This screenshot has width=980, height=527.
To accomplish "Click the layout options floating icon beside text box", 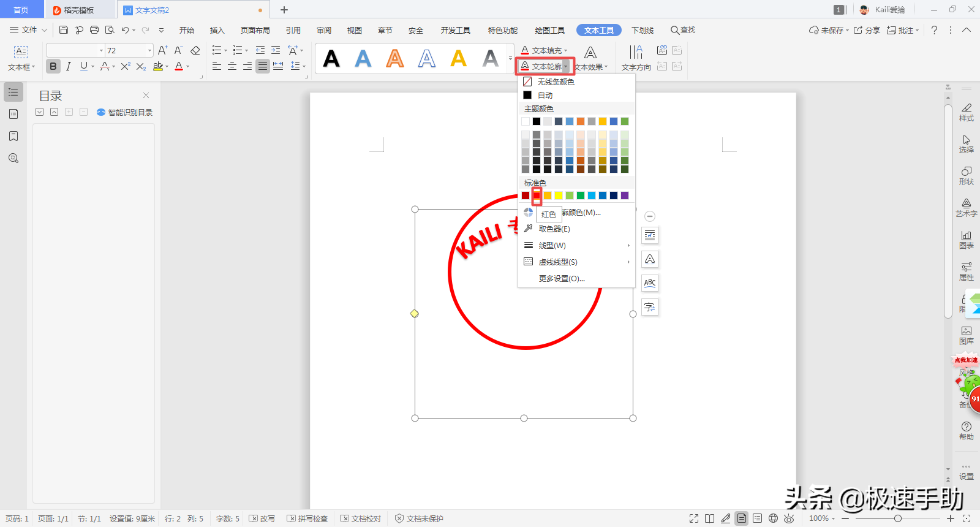I will click(x=650, y=235).
